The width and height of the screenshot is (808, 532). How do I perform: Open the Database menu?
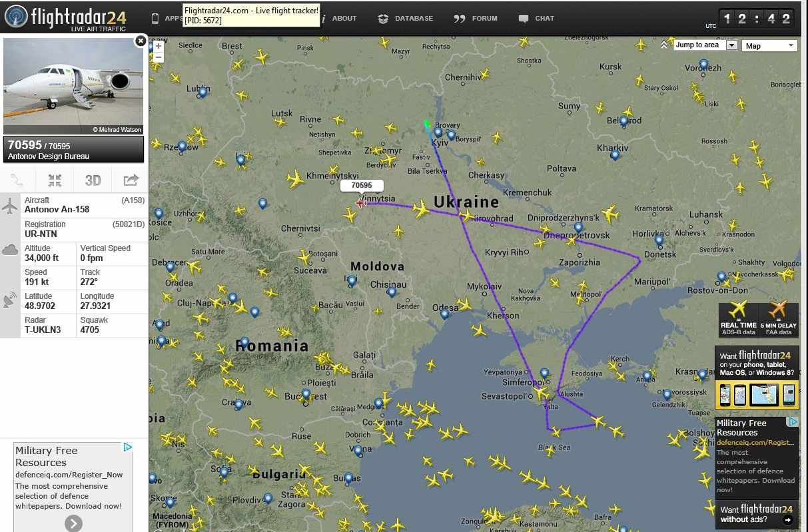[x=406, y=19]
